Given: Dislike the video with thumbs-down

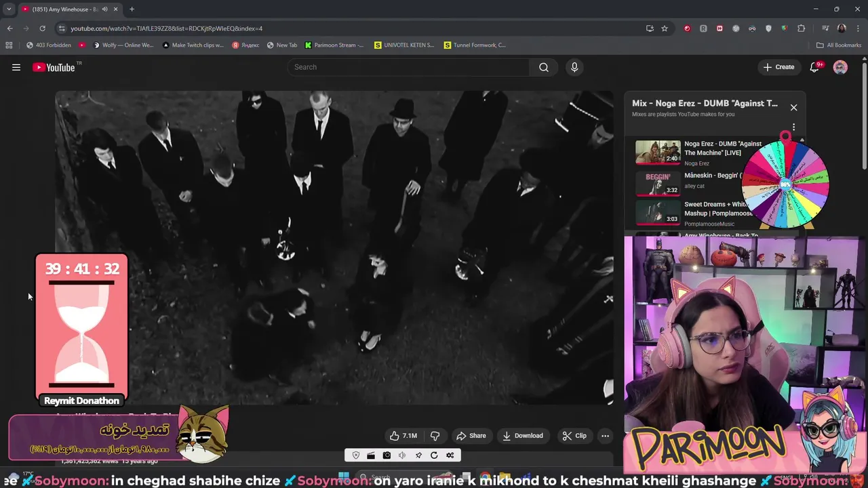Looking at the screenshot, I should (435, 436).
